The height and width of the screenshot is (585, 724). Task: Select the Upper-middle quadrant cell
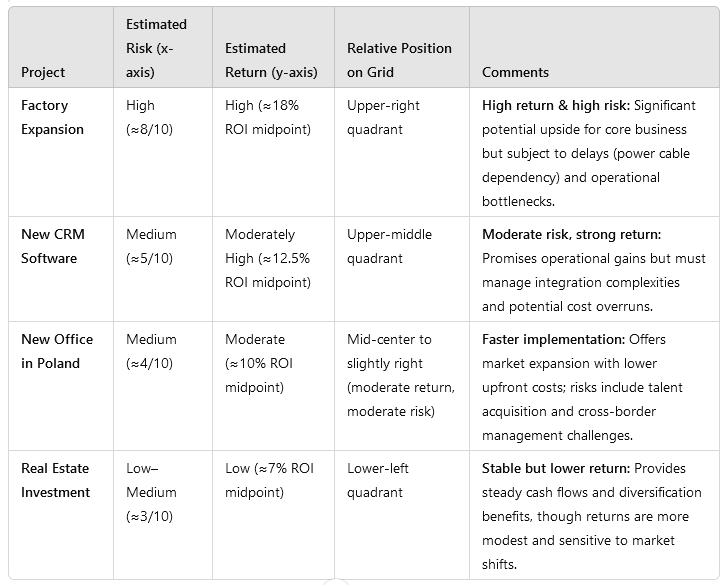coord(390,246)
